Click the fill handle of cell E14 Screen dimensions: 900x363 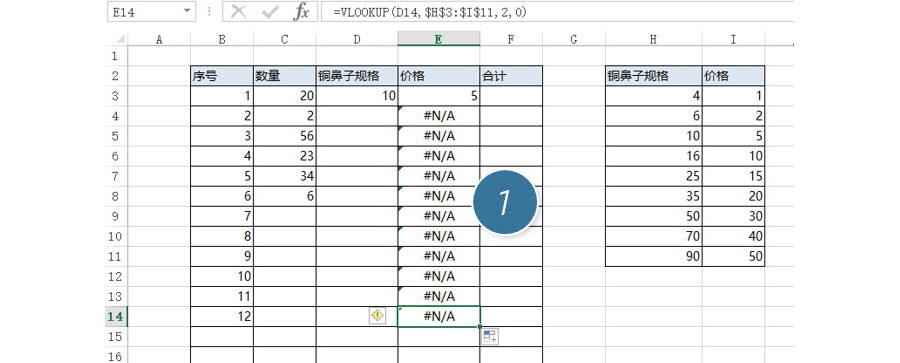pyautogui.click(x=480, y=326)
